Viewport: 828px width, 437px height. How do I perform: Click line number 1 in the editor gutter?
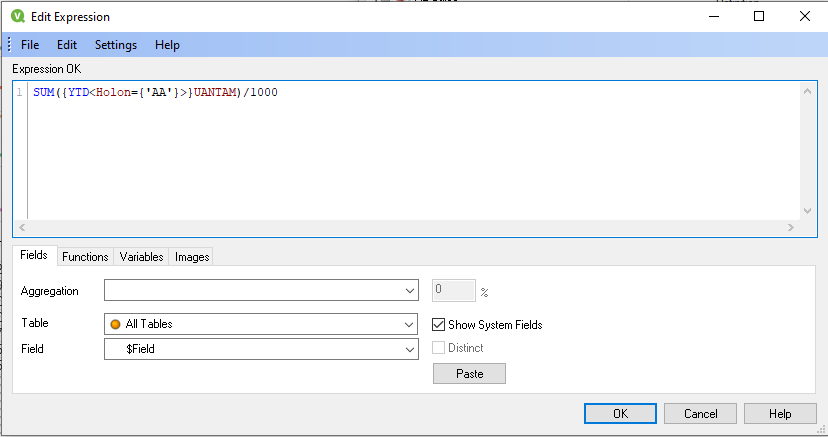point(20,92)
